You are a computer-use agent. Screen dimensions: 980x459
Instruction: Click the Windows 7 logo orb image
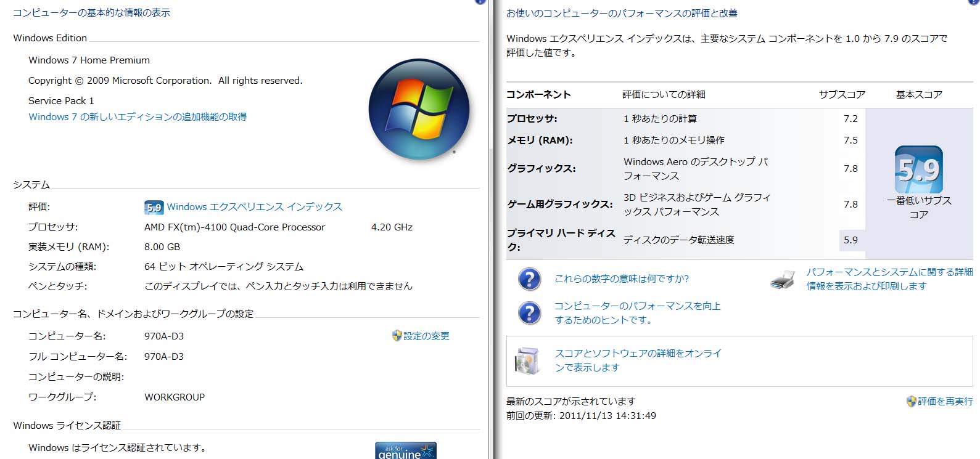click(419, 109)
